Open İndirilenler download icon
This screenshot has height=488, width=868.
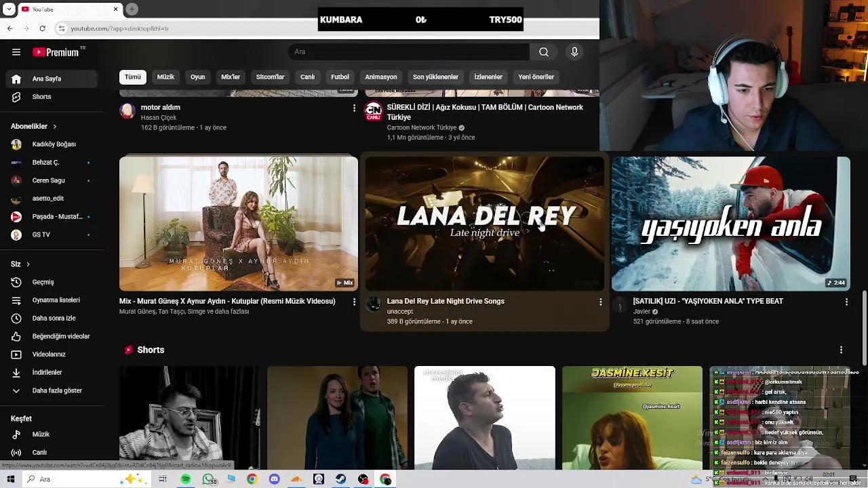point(16,373)
